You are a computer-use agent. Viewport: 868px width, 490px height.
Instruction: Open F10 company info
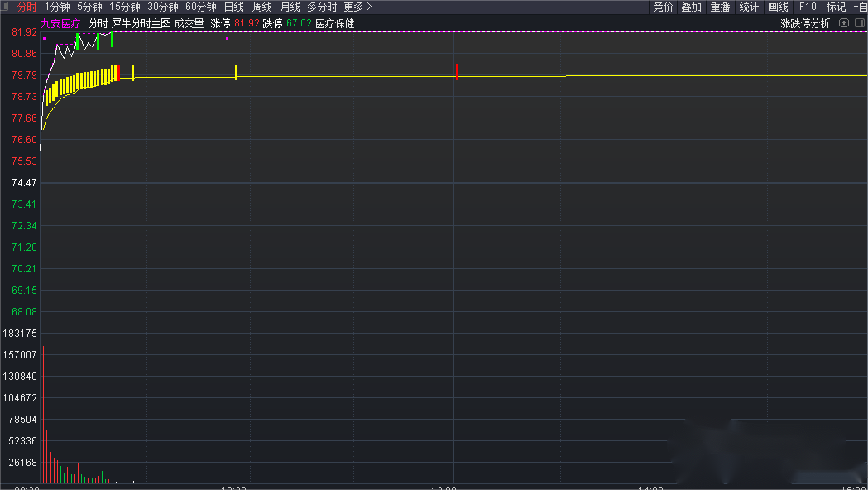(807, 7)
